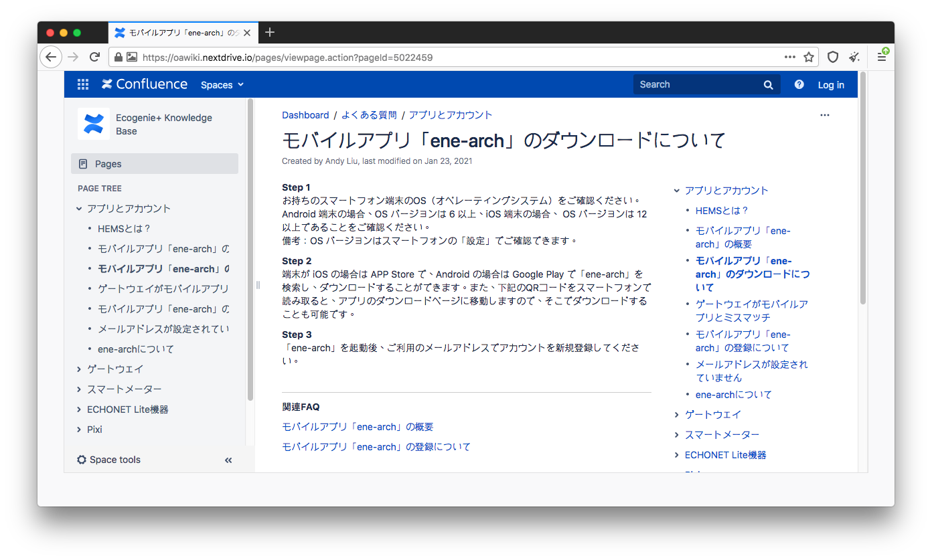Click the browser forward arrow

[x=74, y=57]
